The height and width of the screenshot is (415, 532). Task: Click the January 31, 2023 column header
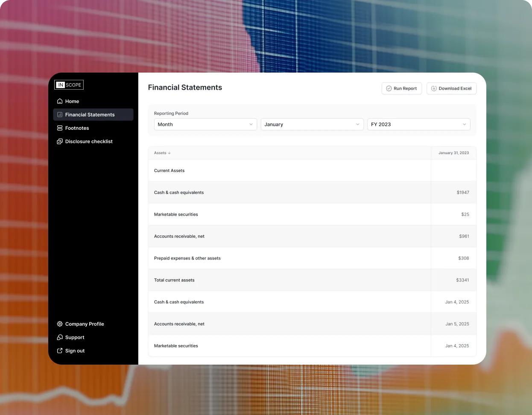(453, 153)
